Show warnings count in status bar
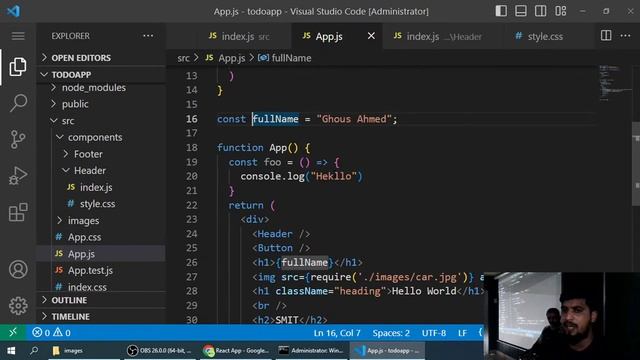This screenshot has height=360, width=640. tap(62, 333)
